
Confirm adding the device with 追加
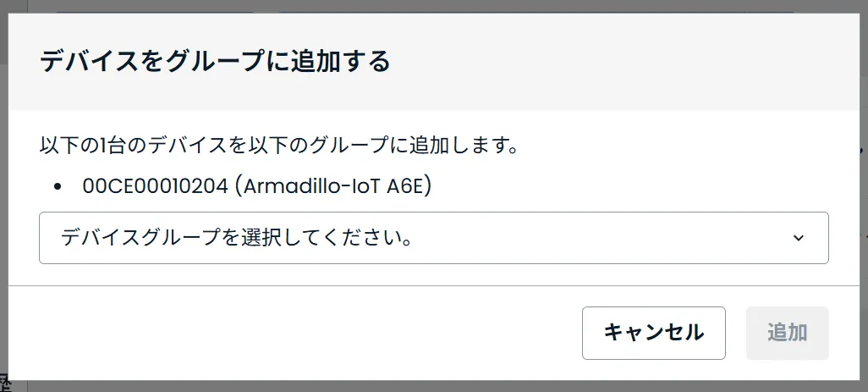pos(787,333)
